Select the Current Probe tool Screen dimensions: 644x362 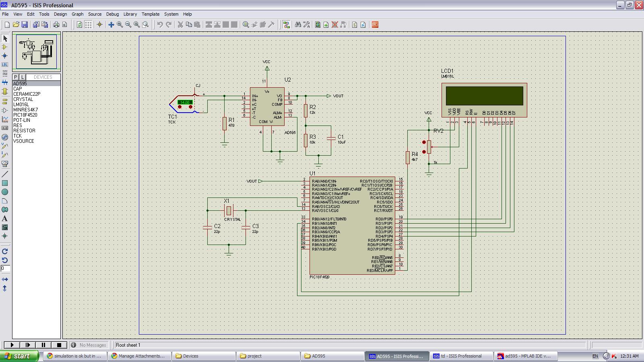pyautogui.click(x=5, y=155)
